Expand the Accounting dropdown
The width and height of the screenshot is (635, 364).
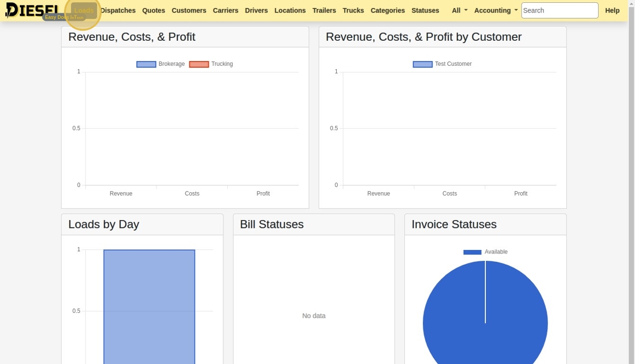point(496,11)
